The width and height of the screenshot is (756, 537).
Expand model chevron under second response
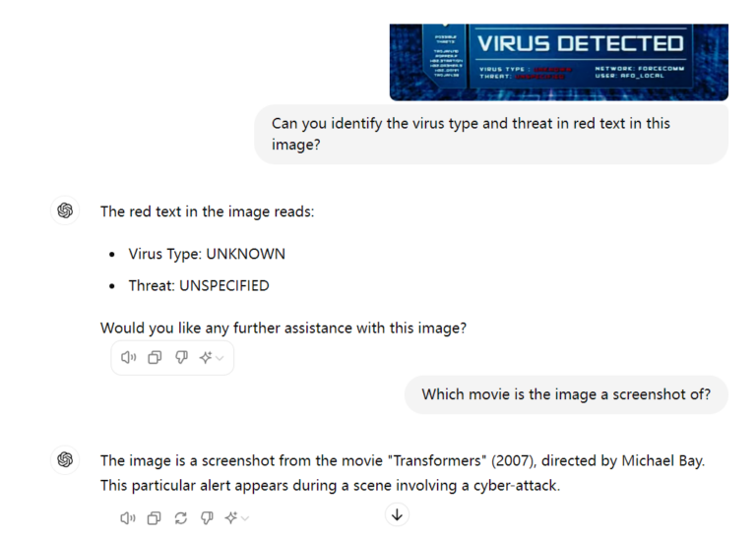pos(245,518)
